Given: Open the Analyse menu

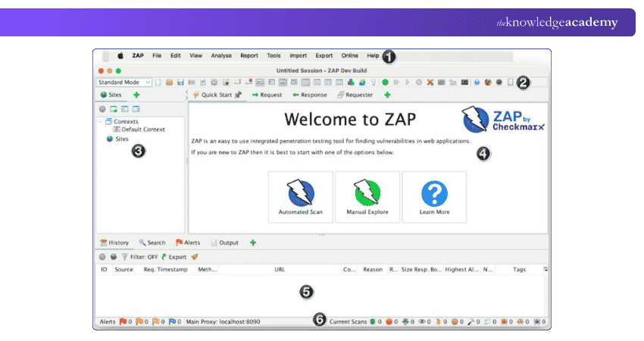Looking at the screenshot, I should tap(221, 55).
